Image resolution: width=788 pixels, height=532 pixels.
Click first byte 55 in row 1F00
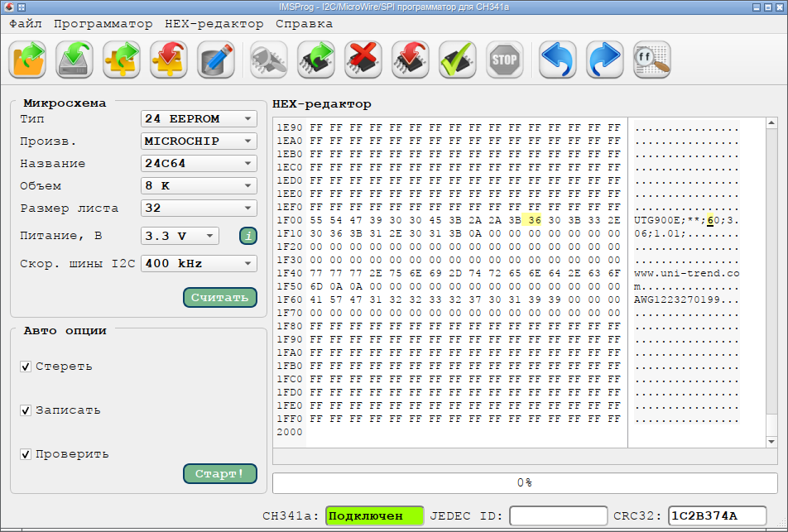coord(316,220)
